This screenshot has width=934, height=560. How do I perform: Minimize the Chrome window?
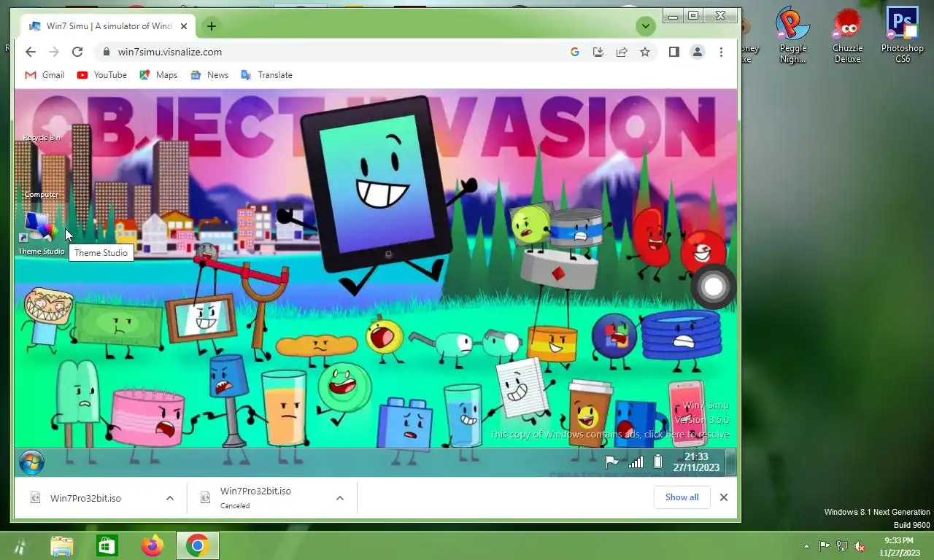673,15
